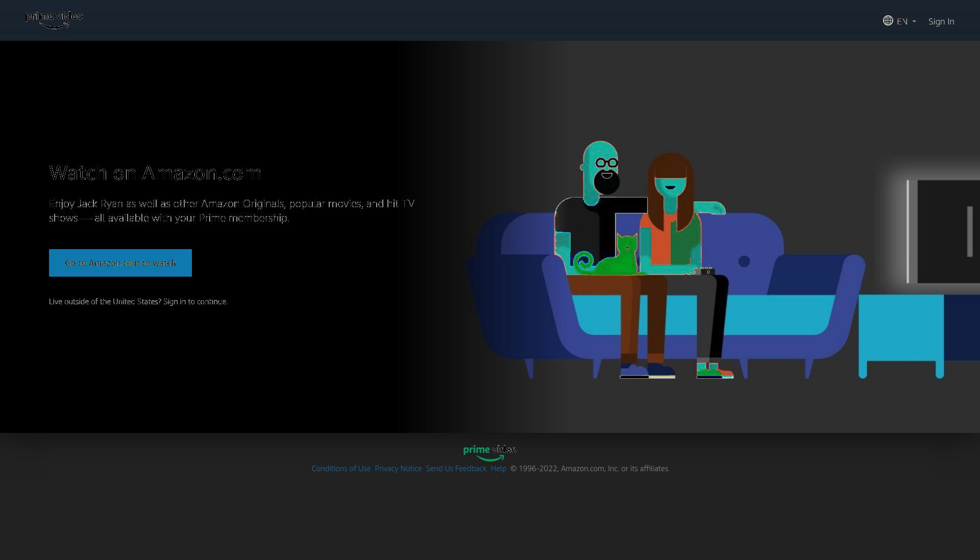
Task: Click the globe language icon
Action: 888,21
